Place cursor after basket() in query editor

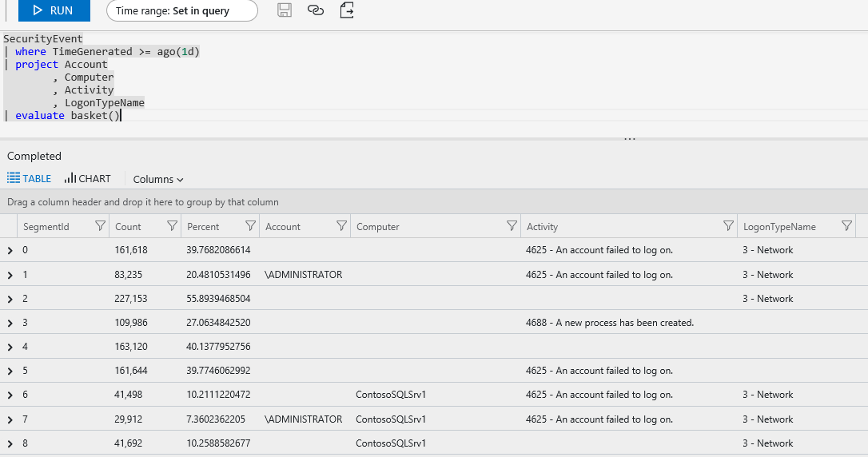pos(121,115)
